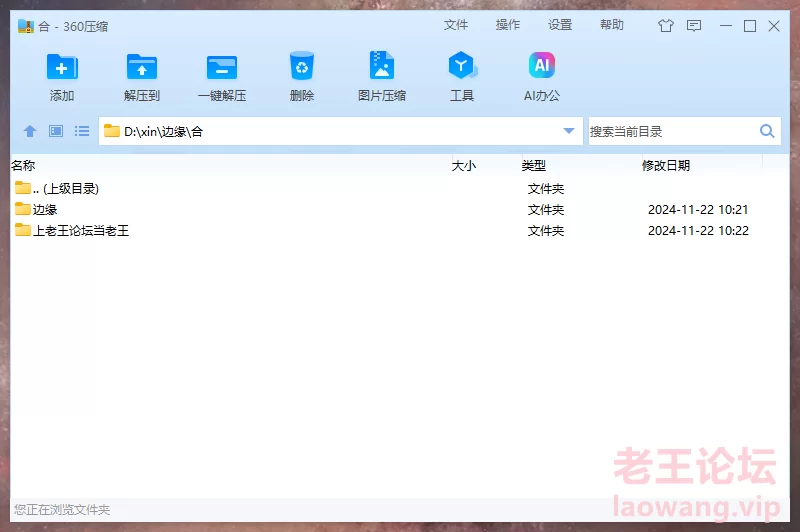This screenshot has width=800, height=532.
Task: Open the 设置 menu
Action: (x=560, y=25)
